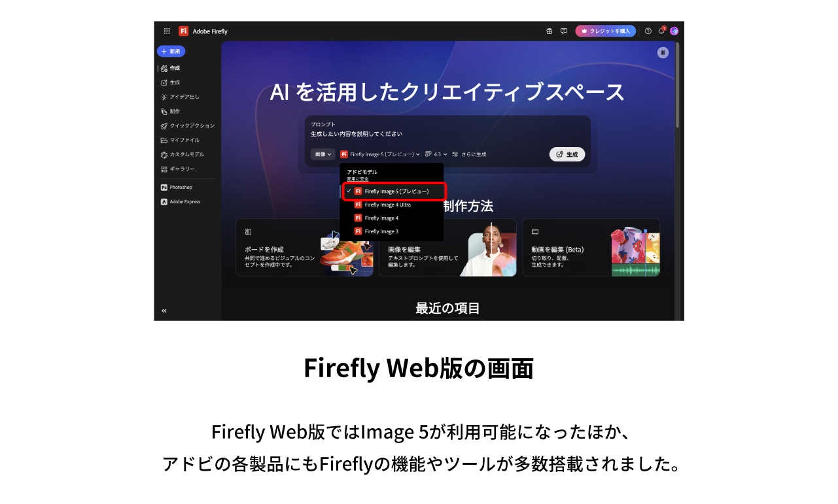Click the 生成 generate button
The width and height of the screenshot is (838, 504).
coord(567,154)
